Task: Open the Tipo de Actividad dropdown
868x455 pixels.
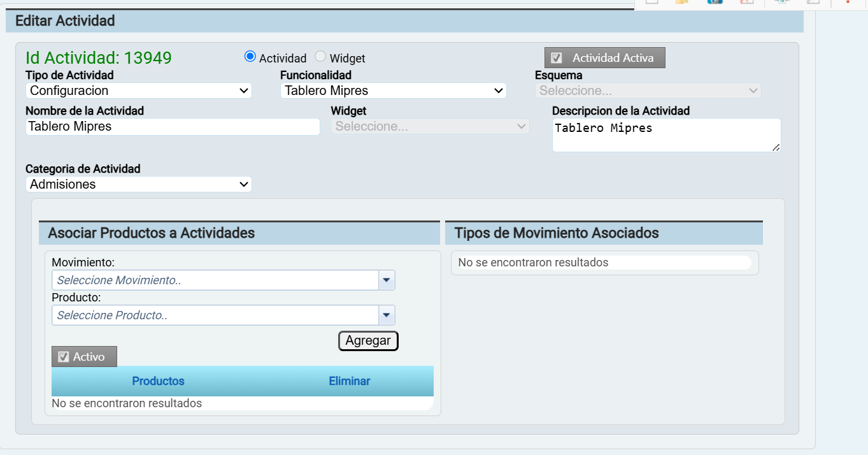Action: coord(139,90)
